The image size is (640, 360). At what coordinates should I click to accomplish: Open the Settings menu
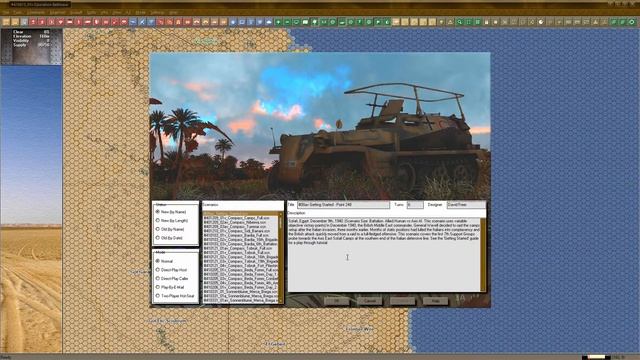point(157,13)
